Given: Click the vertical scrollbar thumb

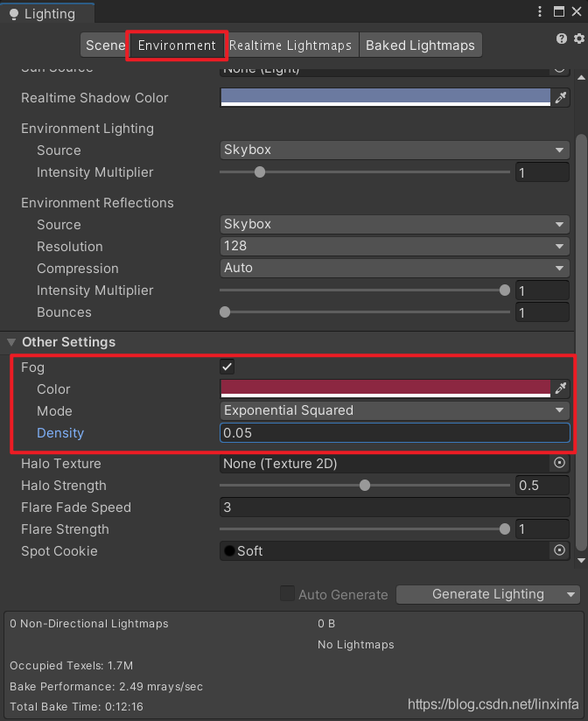Looking at the screenshot, I should 581,341.
